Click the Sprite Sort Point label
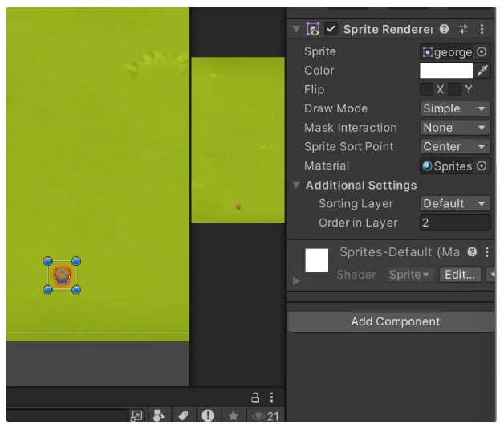Viewport: 504px width, 425px height. [349, 147]
